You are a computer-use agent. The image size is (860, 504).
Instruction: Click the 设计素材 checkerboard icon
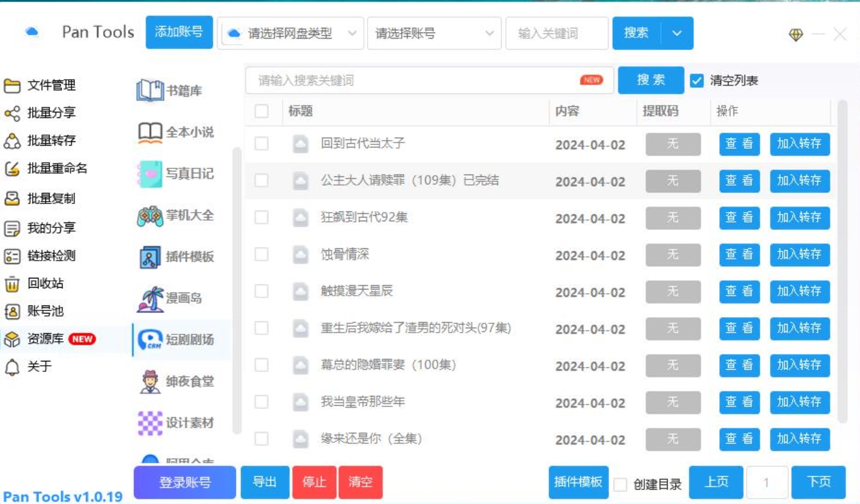pos(149,423)
